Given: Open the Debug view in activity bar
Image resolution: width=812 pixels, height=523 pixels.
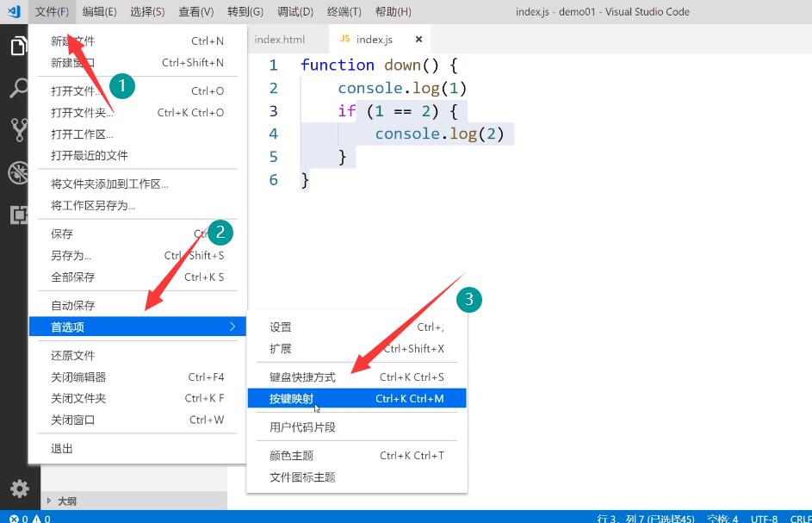Looking at the screenshot, I should click(x=18, y=172).
